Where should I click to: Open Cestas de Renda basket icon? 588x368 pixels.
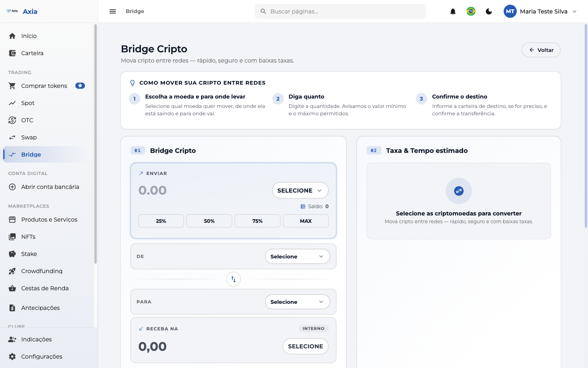coord(12,288)
